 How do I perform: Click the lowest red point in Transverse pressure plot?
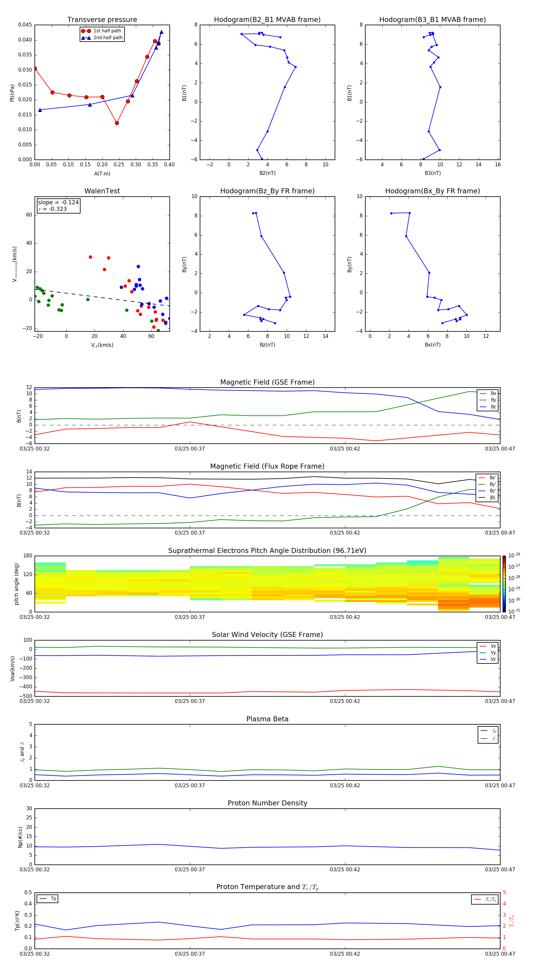117,123
